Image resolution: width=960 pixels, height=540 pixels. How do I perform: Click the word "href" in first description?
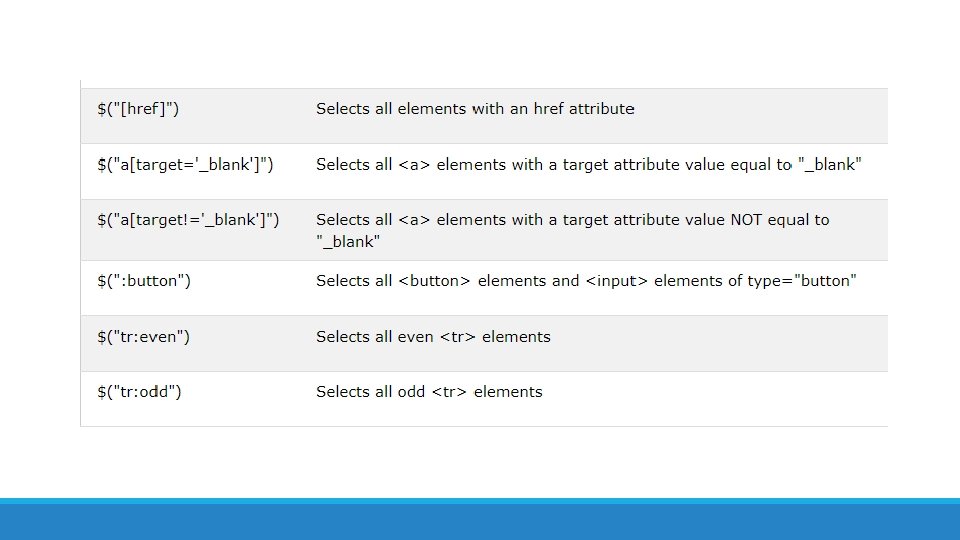[x=548, y=109]
